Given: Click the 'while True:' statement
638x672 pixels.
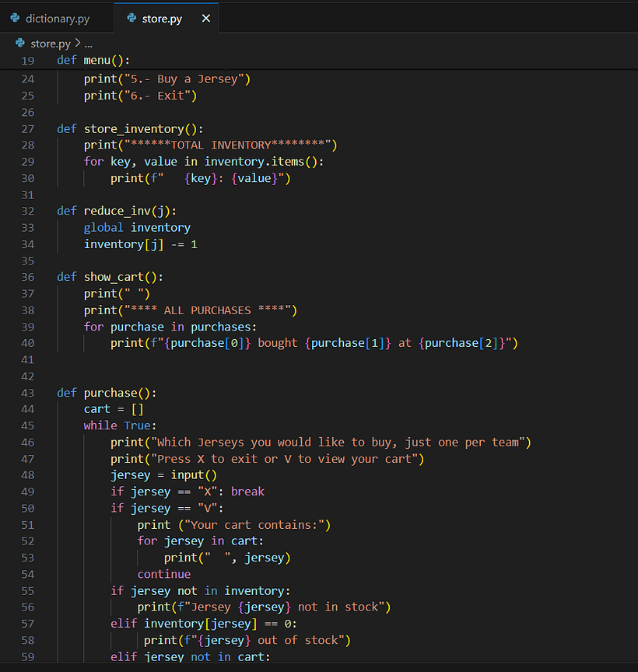Looking at the screenshot, I should coord(120,425).
